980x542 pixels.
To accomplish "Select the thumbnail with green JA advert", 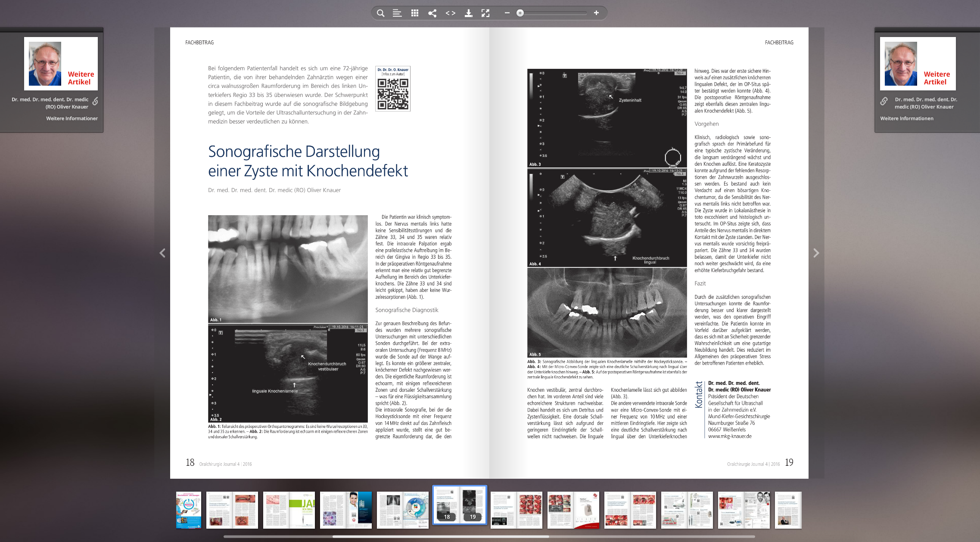I will tap(289, 510).
